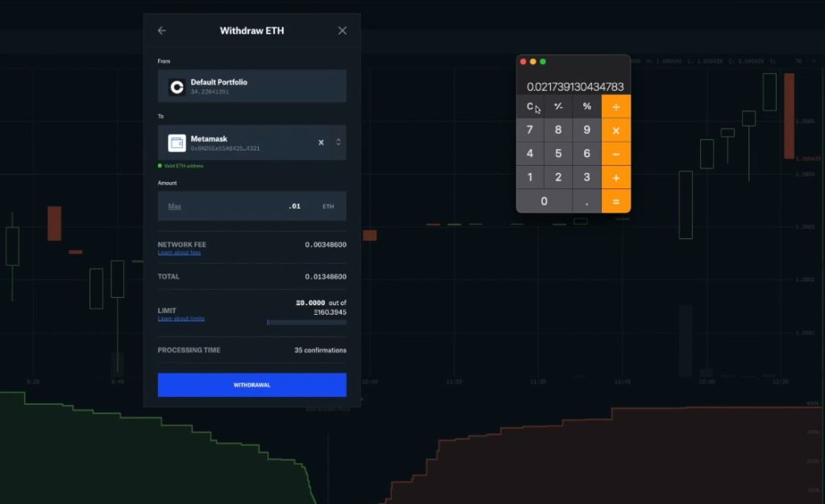Clear the Metamask destination address

(321, 143)
